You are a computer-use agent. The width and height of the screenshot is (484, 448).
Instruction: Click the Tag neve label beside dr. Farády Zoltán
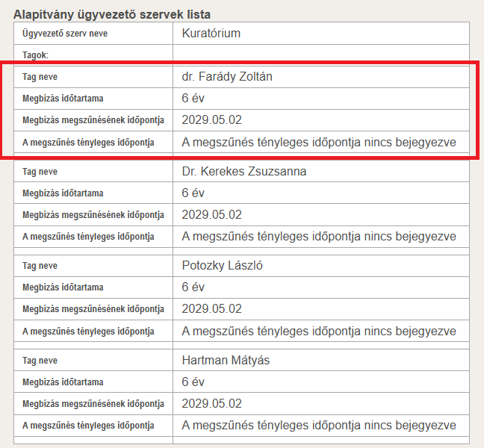[x=40, y=77]
